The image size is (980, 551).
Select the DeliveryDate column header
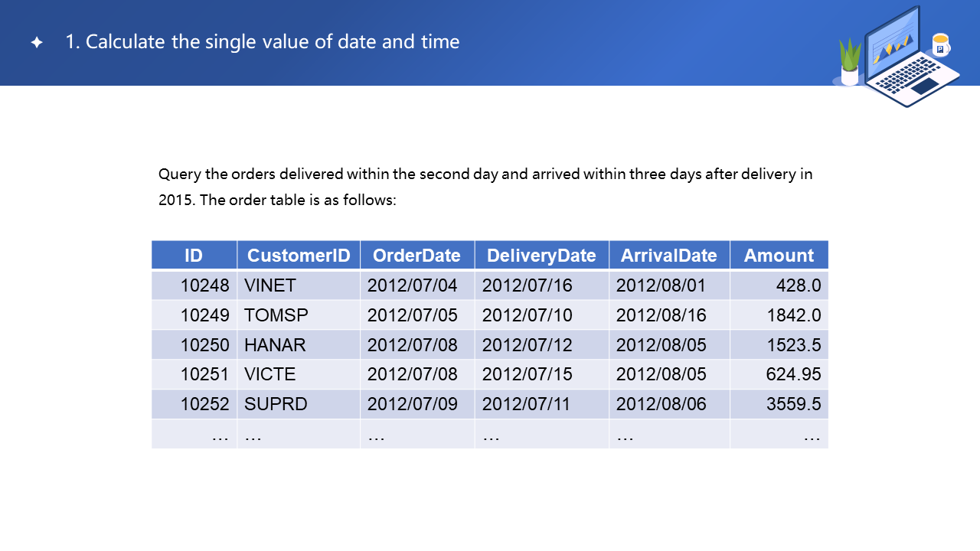[x=541, y=256]
